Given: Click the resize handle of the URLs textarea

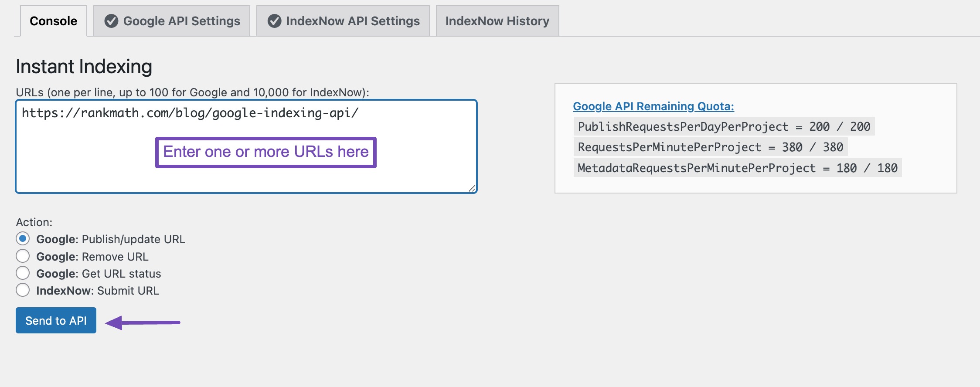Looking at the screenshot, I should pyautogui.click(x=472, y=188).
